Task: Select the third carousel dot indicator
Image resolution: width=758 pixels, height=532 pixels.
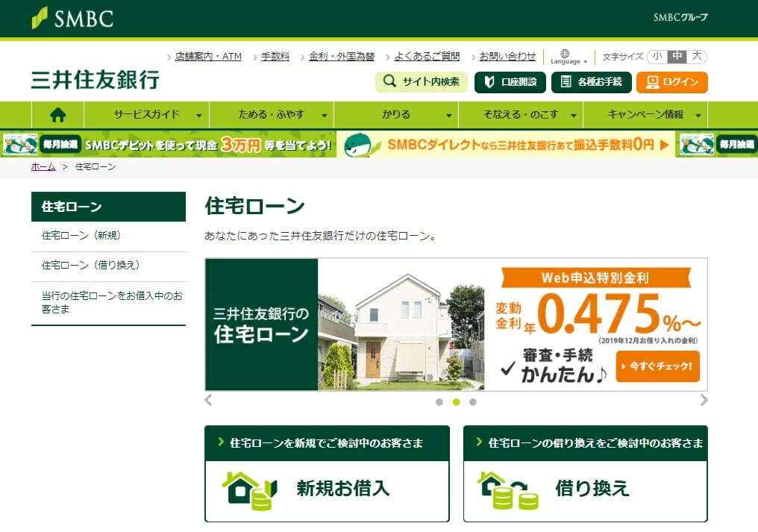Action: [473, 402]
